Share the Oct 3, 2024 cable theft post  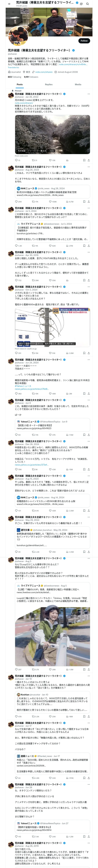(89, 353)
